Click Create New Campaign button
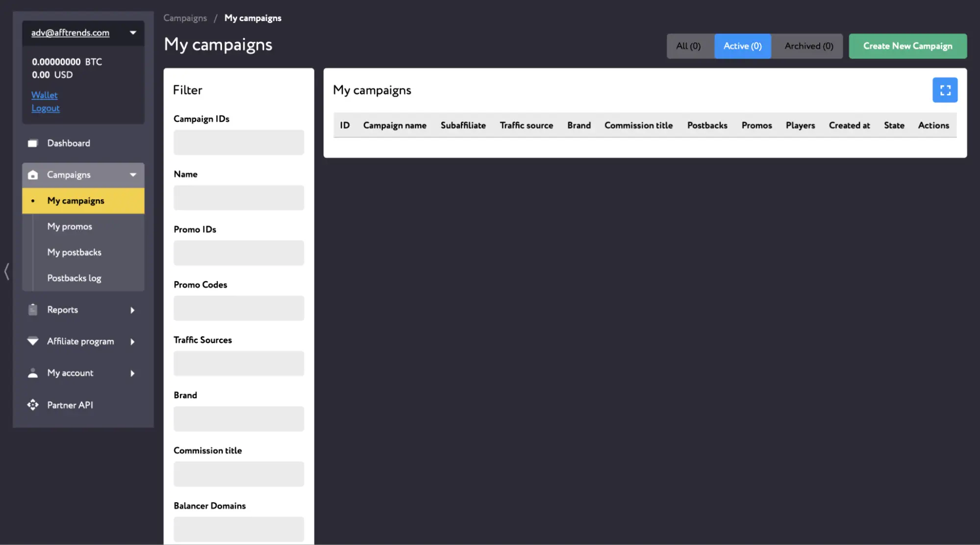Viewport: 980px width, 545px height. (907, 46)
